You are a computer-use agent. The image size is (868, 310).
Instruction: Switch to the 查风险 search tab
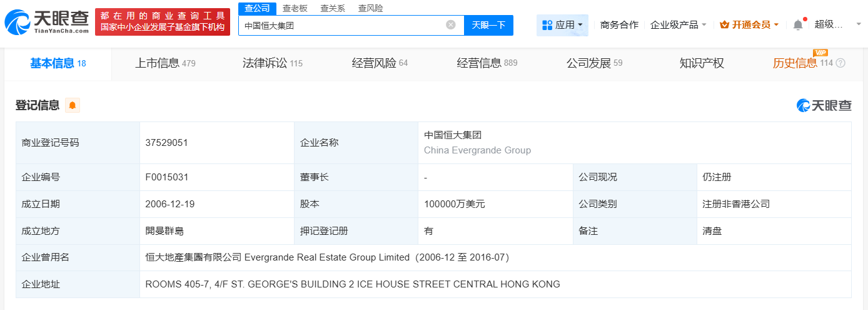coord(370,8)
